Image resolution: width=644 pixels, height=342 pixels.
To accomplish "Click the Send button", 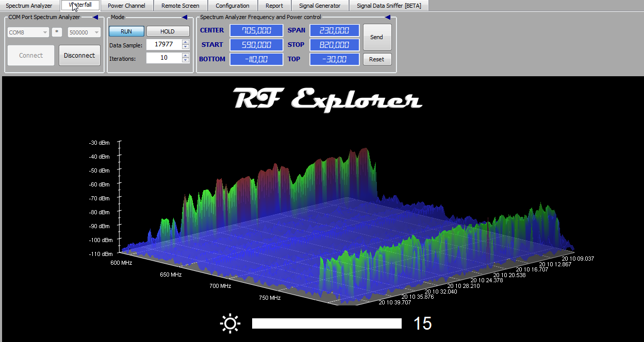I will [x=377, y=37].
